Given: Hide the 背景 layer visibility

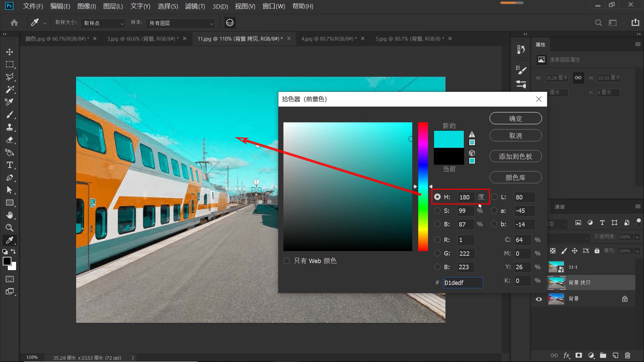Looking at the screenshot, I should (x=539, y=299).
